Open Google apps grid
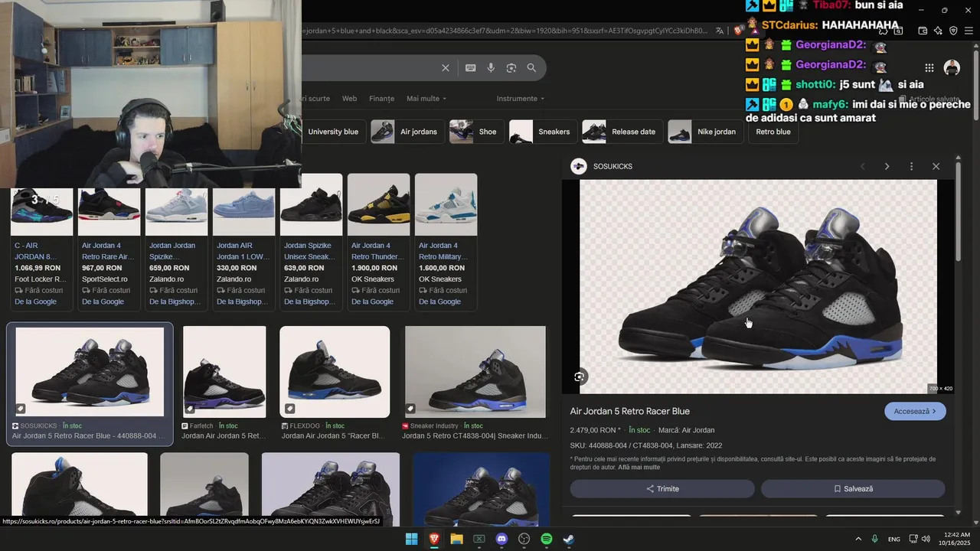Viewport: 980px width, 551px height. click(929, 68)
